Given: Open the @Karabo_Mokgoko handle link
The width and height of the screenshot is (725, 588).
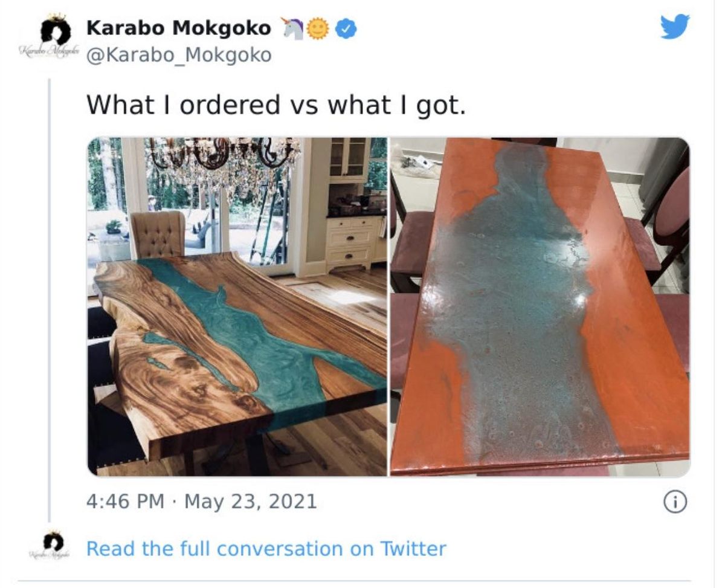Looking at the screenshot, I should (179, 56).
